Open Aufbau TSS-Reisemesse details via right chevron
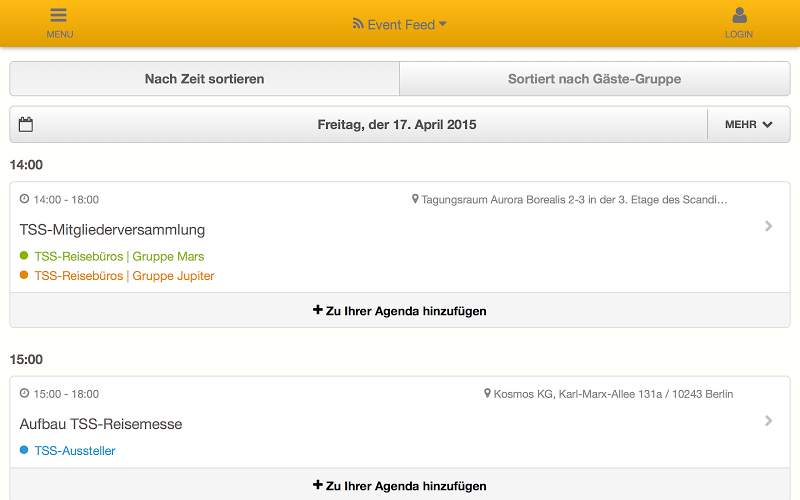The height and width of the screenshot is (500, 800). 769,421
